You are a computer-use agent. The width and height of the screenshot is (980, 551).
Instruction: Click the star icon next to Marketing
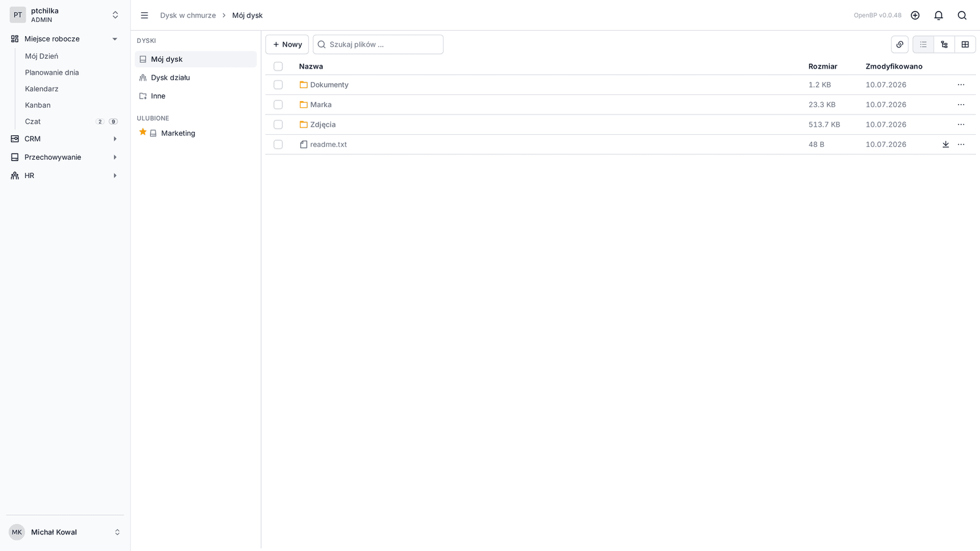(x=143, y=132)
